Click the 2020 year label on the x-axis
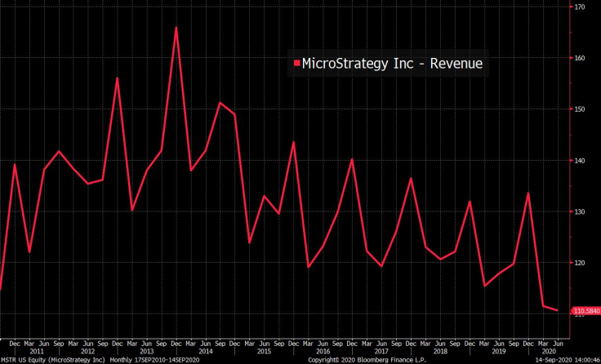The width and height of the screenshot is (601, 364). [550, 352]
